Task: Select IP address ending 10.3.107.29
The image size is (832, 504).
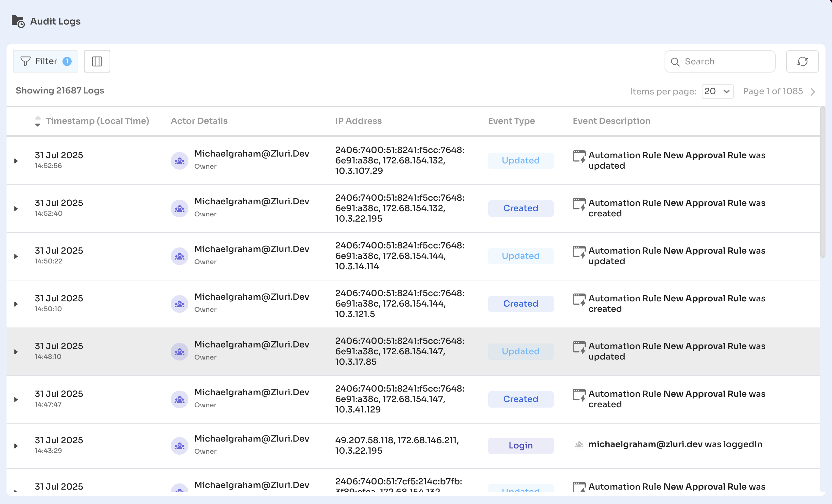Action: (x=399, y=160)
